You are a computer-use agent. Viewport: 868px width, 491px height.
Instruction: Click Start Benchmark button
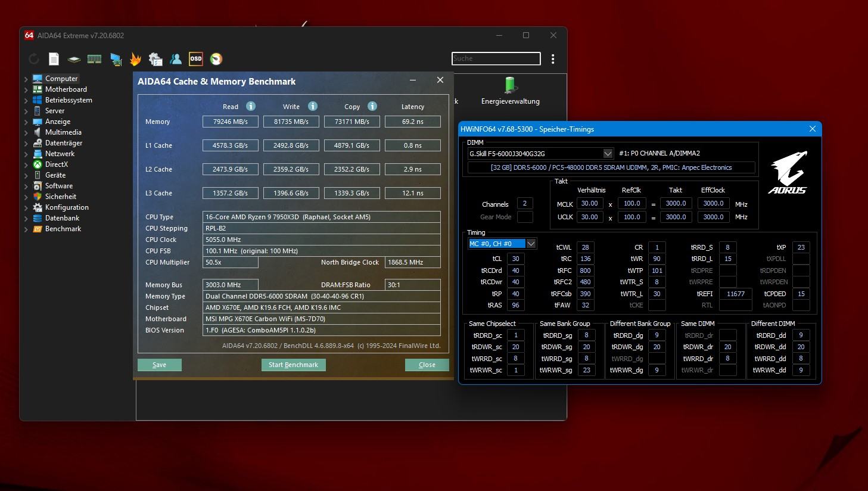click(293, 365)
